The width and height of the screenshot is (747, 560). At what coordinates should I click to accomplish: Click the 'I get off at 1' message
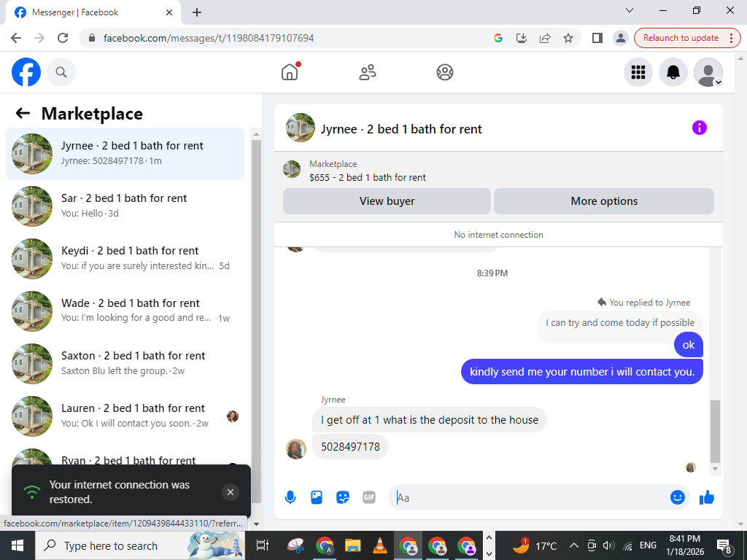coord(429,419)
